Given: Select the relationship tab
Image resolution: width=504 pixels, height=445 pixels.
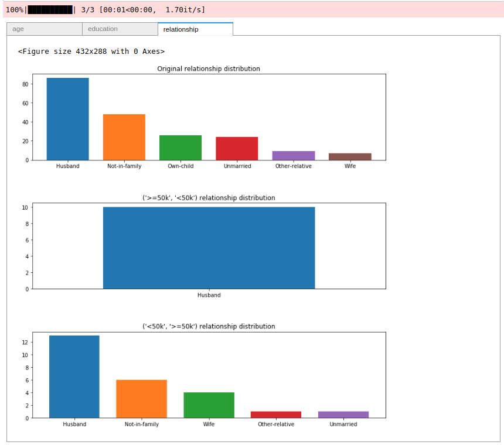Looking at the screenshot, I should pyautogui.click(x=195, y=29).
